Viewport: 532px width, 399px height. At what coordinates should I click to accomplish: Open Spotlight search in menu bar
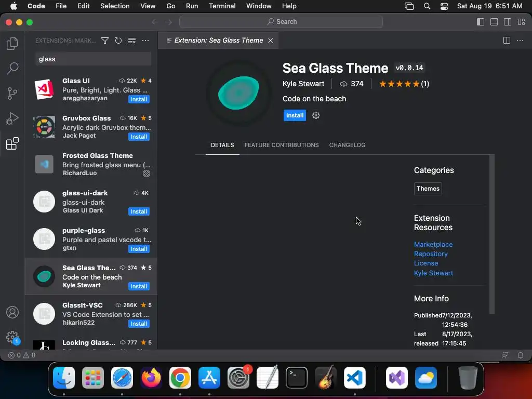click(x=427, y=6)
